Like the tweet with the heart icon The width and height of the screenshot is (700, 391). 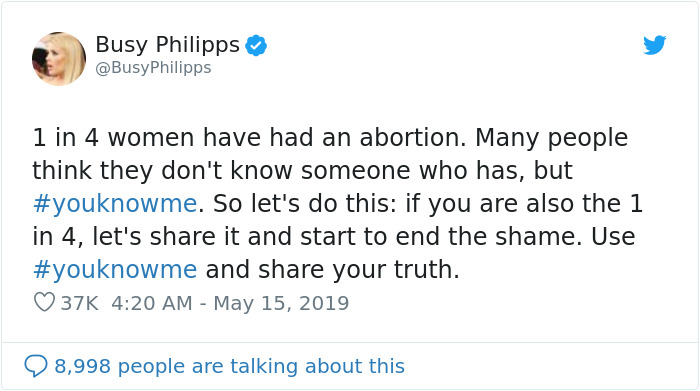[44, 302]
